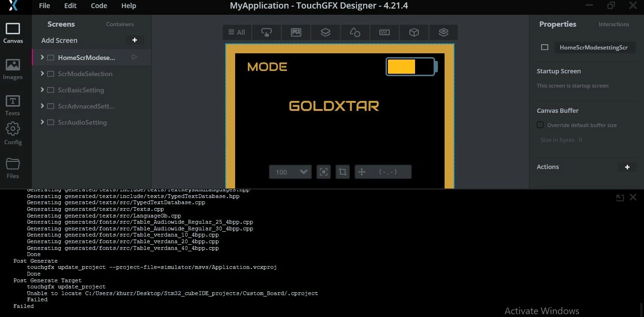Open Containers widget category
Screen dimensions: 644x317
[x=326, y=32]
